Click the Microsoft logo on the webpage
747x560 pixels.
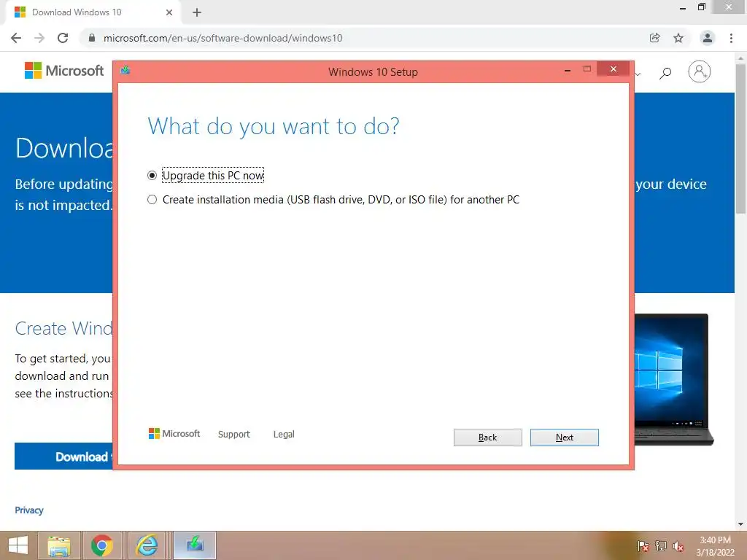tap(64, 71)
